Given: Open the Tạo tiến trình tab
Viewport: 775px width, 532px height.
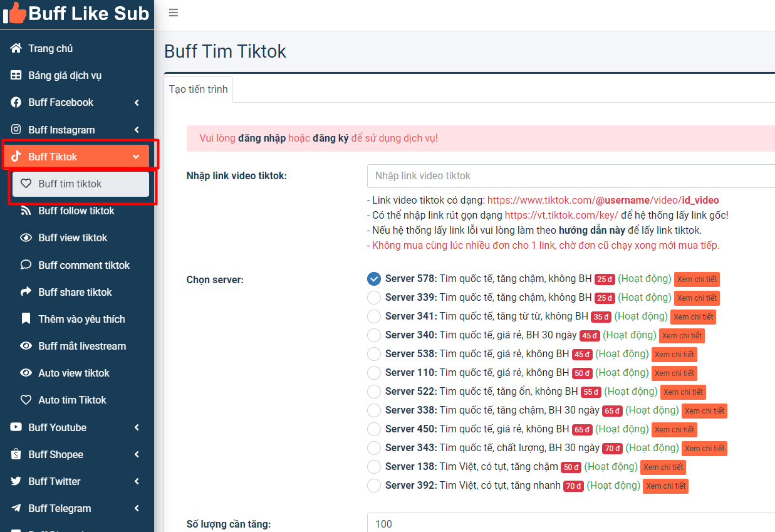Looking at the screenshot, I should [199, 90].
